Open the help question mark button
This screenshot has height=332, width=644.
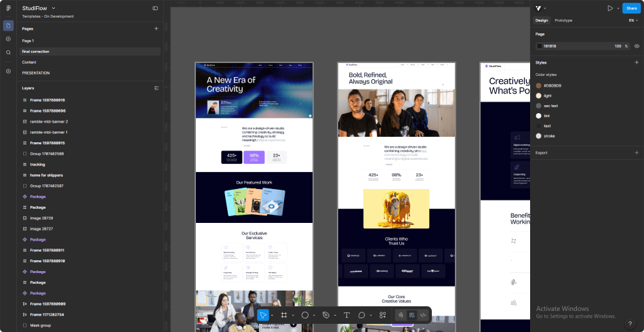tap(630, 323)
